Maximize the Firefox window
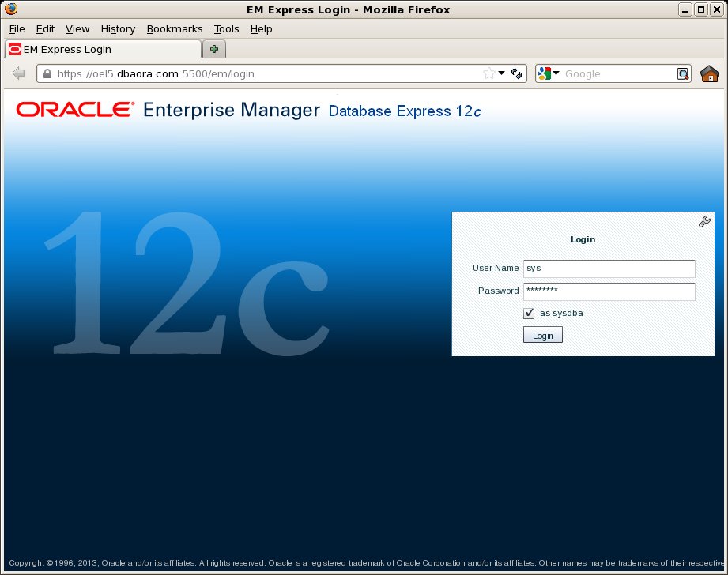The height and width of the screenshot is (575, 728). click(x=701, y=9)
